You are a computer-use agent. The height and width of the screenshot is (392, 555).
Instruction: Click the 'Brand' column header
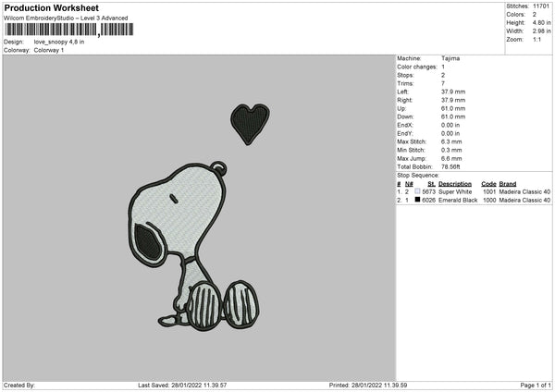pyautogui.click(x=508, y=184)
